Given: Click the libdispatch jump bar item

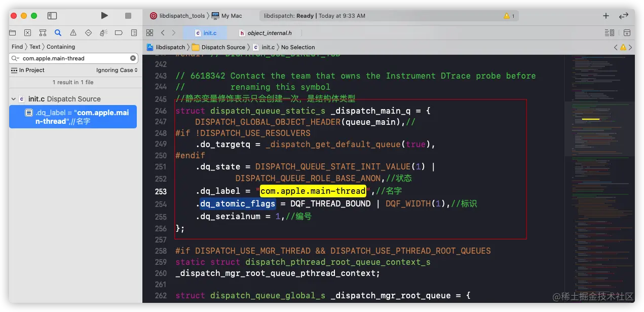Looking at the screenshot, I should pyautogui.click(x=166, y=47).
